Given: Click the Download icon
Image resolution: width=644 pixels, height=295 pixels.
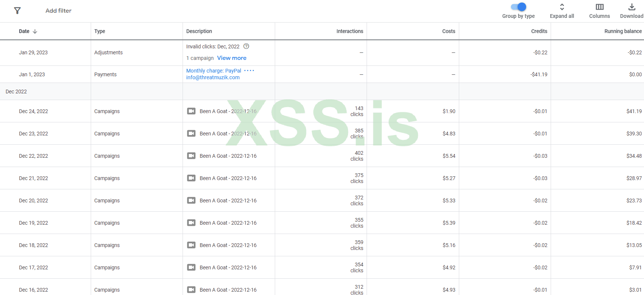Looking at the screenshot, I should (631, 7).
